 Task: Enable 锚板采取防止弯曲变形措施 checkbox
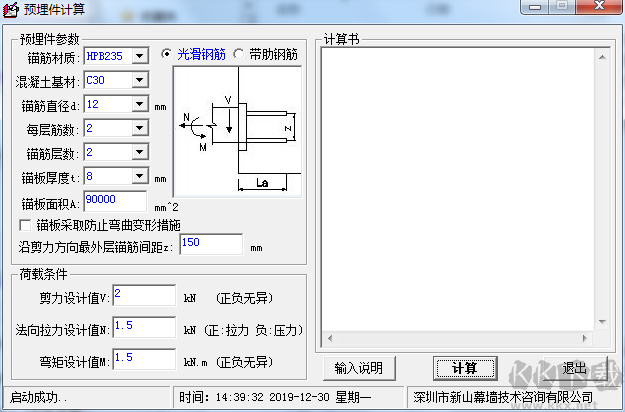[x=25, y=226]
